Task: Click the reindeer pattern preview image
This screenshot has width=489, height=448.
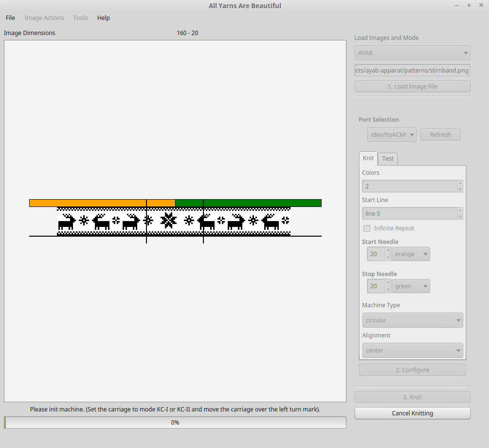Action: (x=174, y=222)
